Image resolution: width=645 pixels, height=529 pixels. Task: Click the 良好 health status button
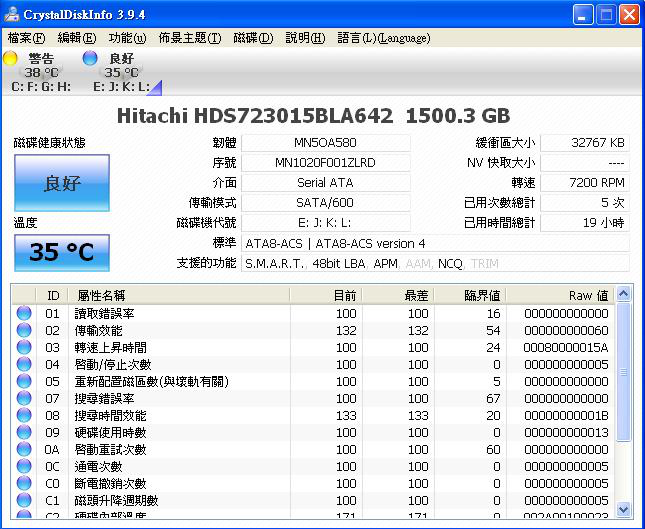[62, 183]
